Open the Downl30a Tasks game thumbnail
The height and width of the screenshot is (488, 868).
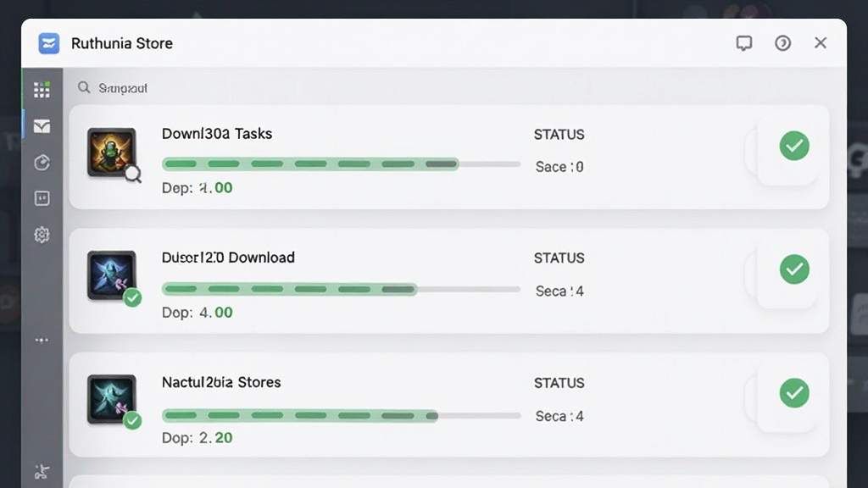(111, 152)
